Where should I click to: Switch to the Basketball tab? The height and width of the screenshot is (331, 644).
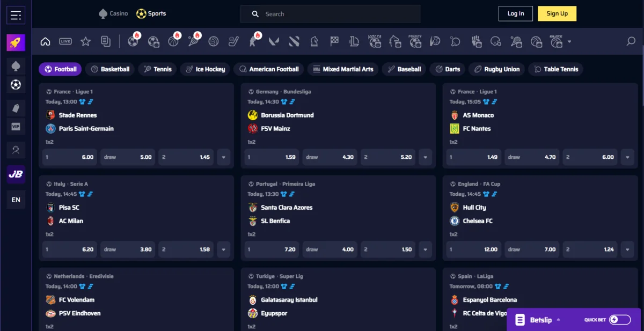(x=110, y=69)
